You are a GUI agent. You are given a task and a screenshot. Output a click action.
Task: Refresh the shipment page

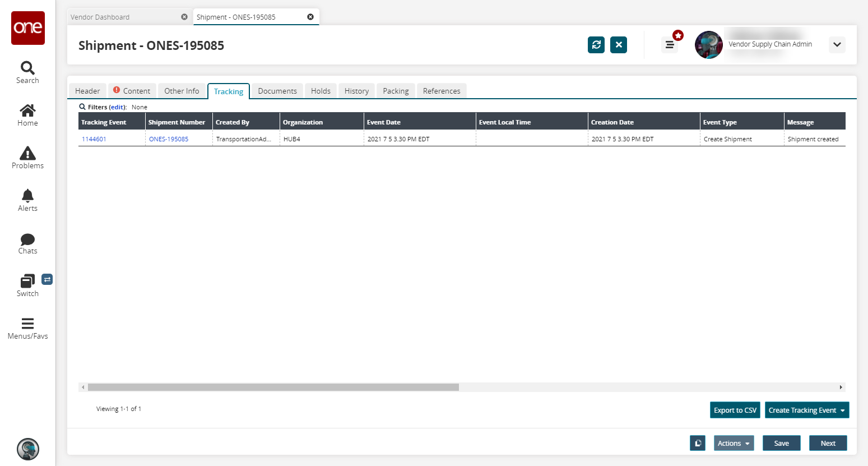(x=596, y=45)
